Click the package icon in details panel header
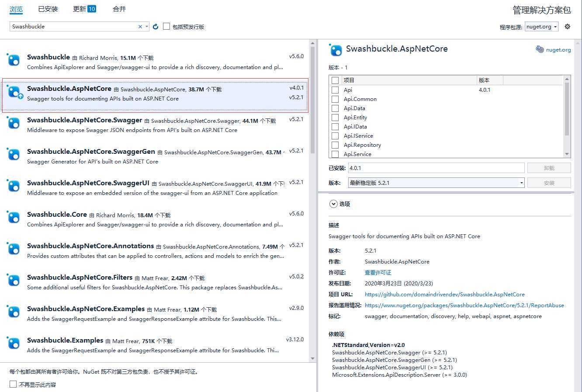This screenshot has height=392, width=582. (x=336, y=50)
